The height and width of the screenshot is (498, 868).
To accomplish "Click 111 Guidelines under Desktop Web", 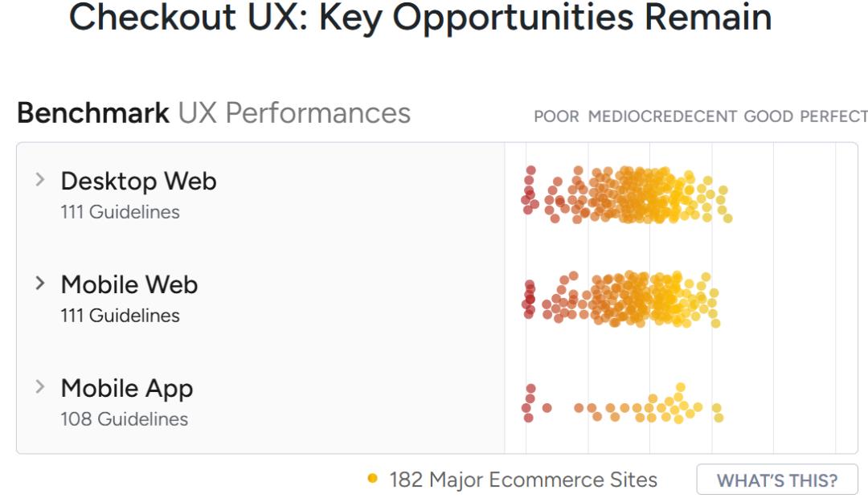I will (x=120, y=212).
